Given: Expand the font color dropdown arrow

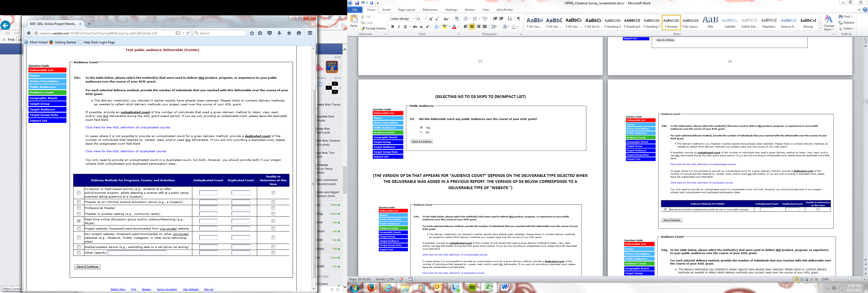Looking at the screenshot, I should 458,27.
